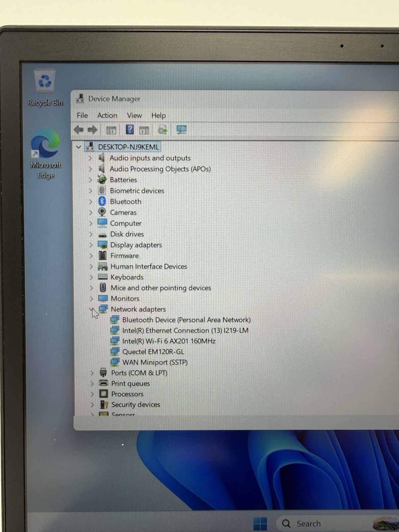
Task: Select the Cameras label
Action: [x=123, y=212]
